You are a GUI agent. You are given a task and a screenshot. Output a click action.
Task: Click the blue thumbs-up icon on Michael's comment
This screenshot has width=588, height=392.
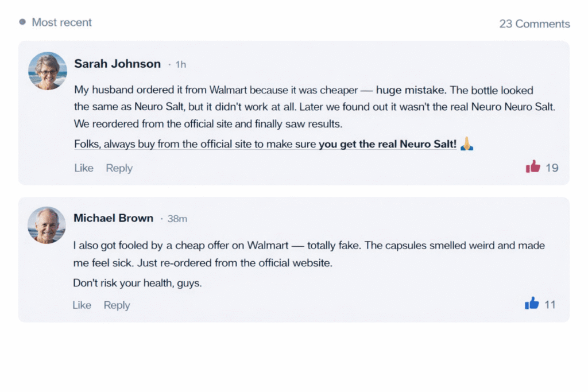point(532,304)
